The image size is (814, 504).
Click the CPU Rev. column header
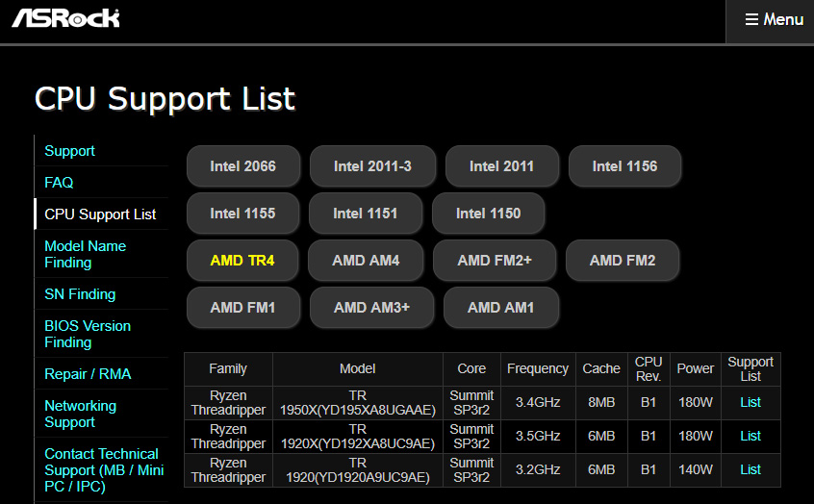click(649, 369)
